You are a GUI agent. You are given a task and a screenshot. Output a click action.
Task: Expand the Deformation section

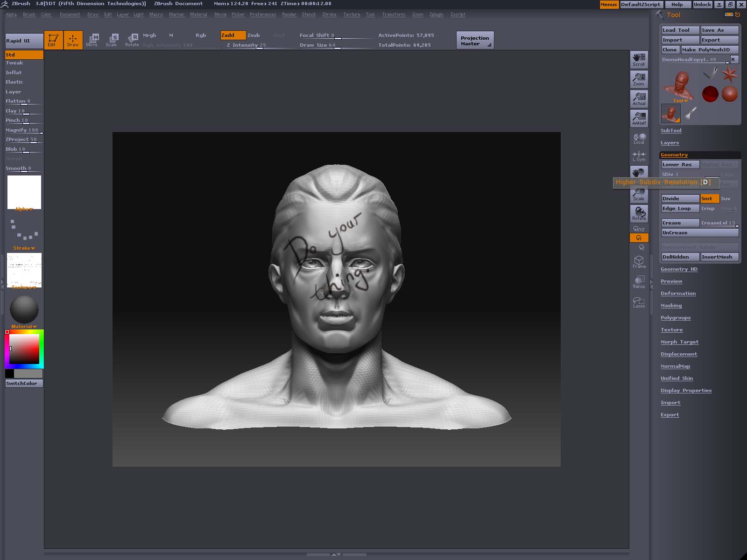point(678,294)
